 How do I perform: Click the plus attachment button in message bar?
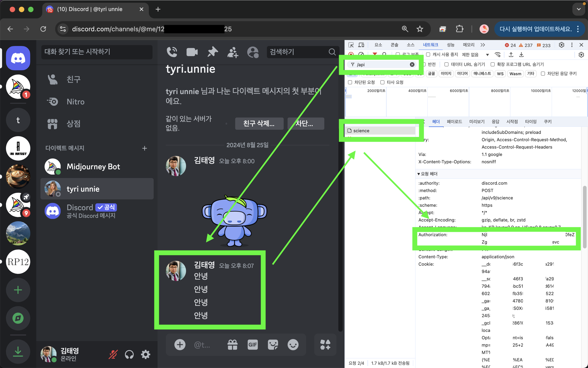pos(180,345)
